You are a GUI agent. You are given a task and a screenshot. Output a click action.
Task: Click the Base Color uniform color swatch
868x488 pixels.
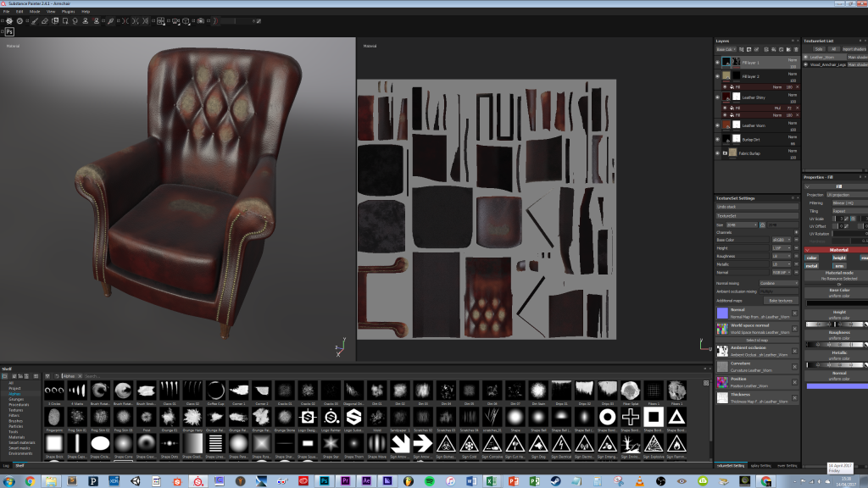837,302
